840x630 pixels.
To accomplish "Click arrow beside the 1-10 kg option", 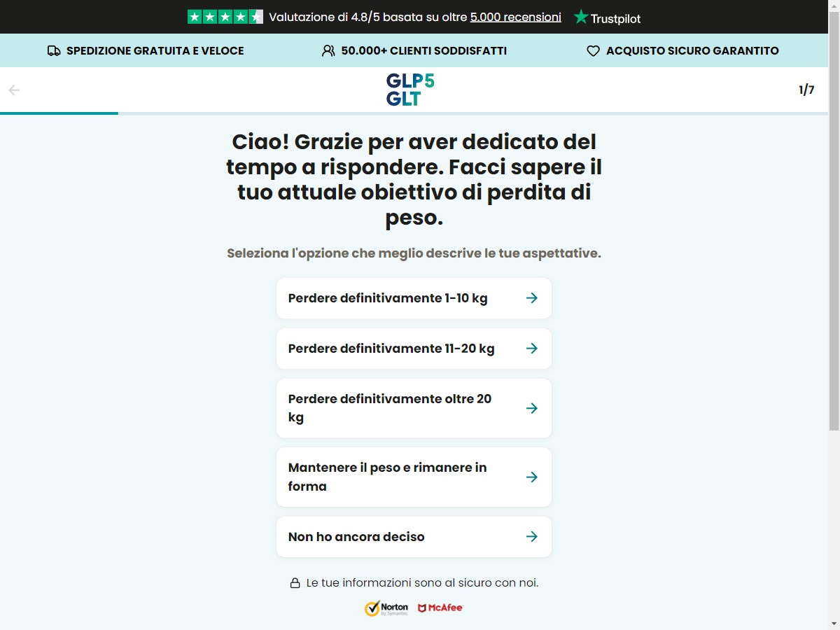I will point(532,297).
